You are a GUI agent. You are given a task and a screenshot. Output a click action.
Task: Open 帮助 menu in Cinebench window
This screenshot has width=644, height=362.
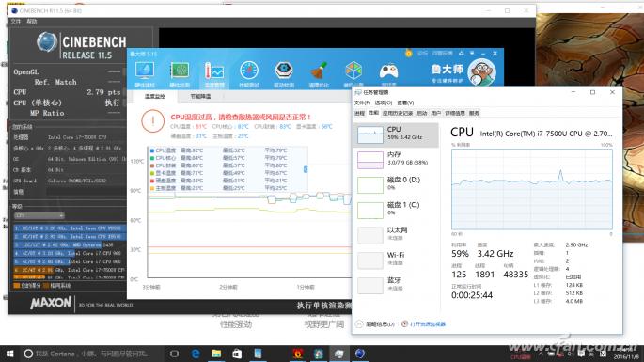coord(32,22)
